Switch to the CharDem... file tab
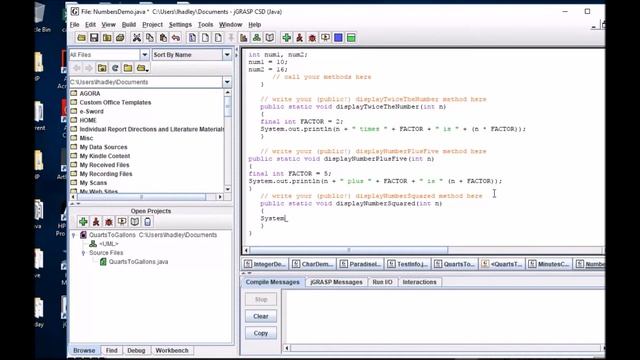 click(x=313, y=264)
